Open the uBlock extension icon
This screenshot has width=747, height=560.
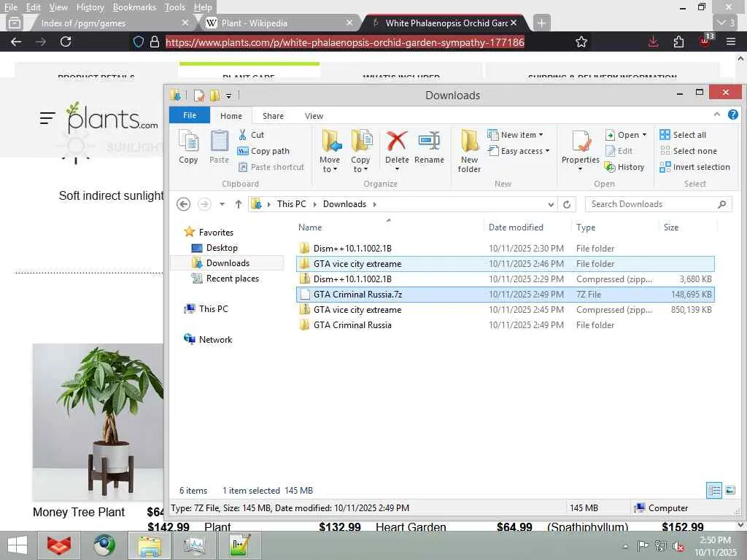[705, 42]
